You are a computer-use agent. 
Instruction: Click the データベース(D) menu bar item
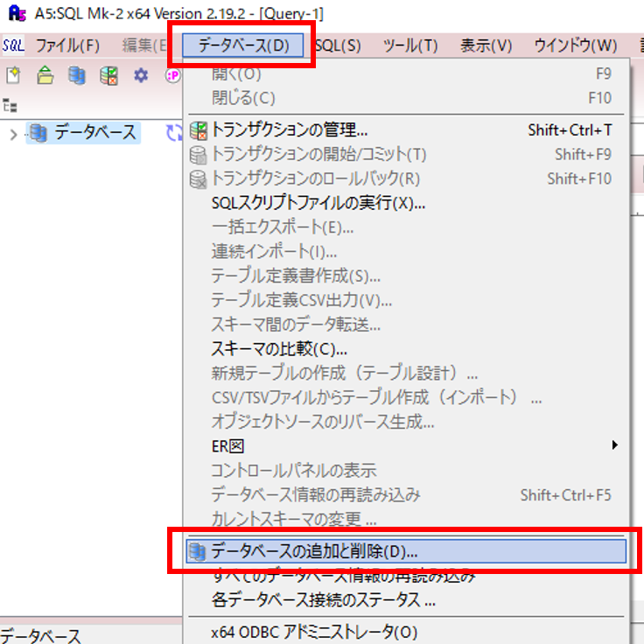pos(242,45)
